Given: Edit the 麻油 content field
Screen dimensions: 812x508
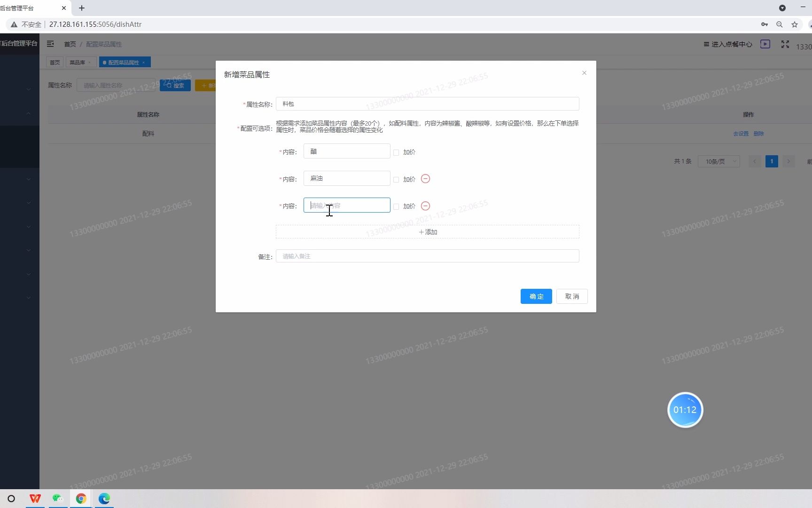Looking at the screenshot, I should 347,178.
